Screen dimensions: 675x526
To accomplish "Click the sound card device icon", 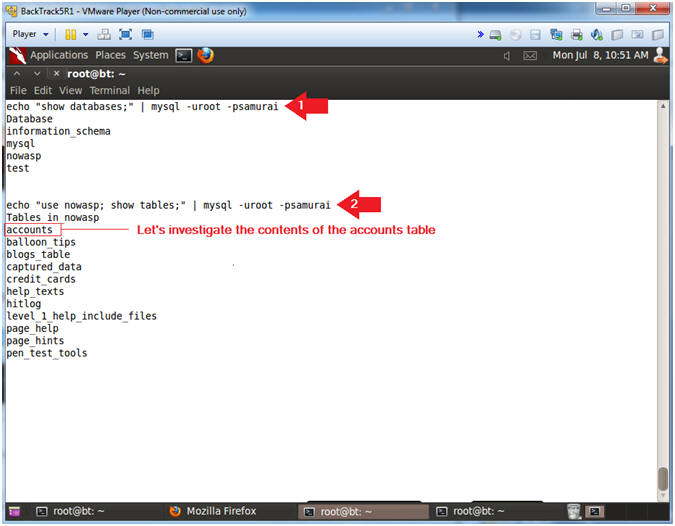I will (597, 35).
